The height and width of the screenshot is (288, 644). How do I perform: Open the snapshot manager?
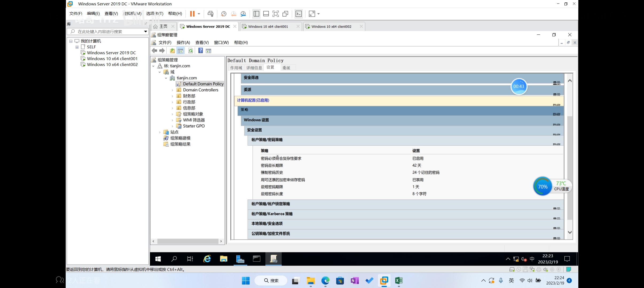click(x=243, y=14)
